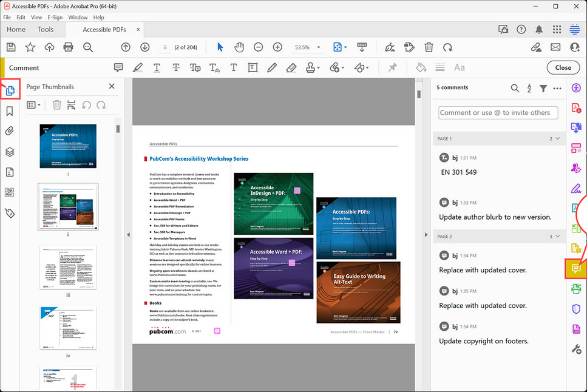Select page iii thumbnail
Viewport: 587px width, 392px height.
68,268
